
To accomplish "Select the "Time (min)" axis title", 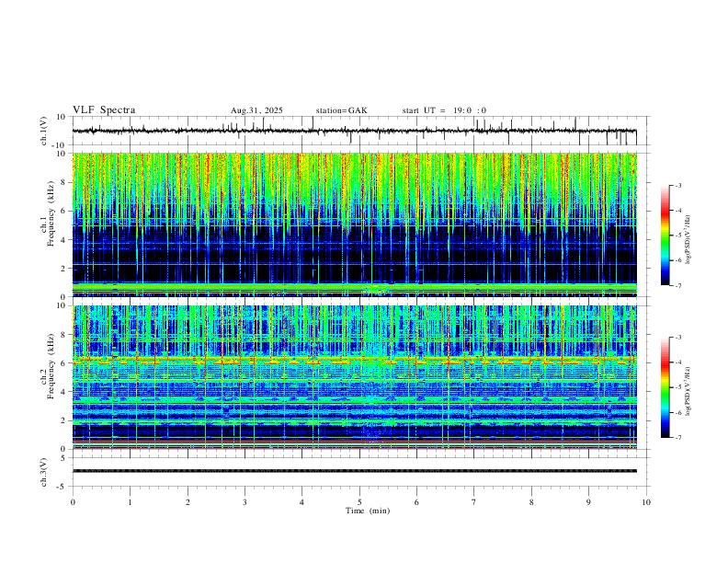I will pos(368,511).
